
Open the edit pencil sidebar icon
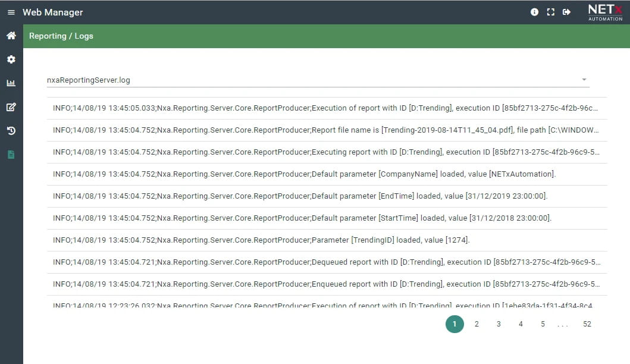[x=11, y=107]
